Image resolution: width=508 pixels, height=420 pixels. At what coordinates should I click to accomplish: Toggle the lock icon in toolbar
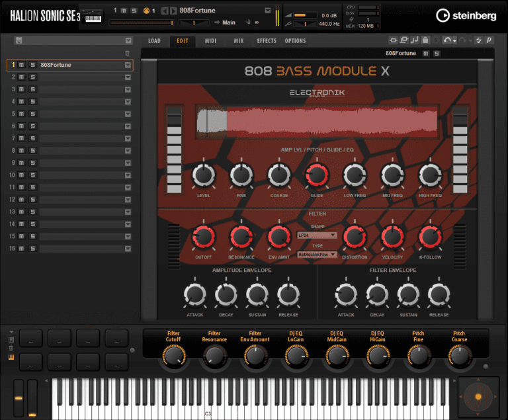click(x=425, y=40)
